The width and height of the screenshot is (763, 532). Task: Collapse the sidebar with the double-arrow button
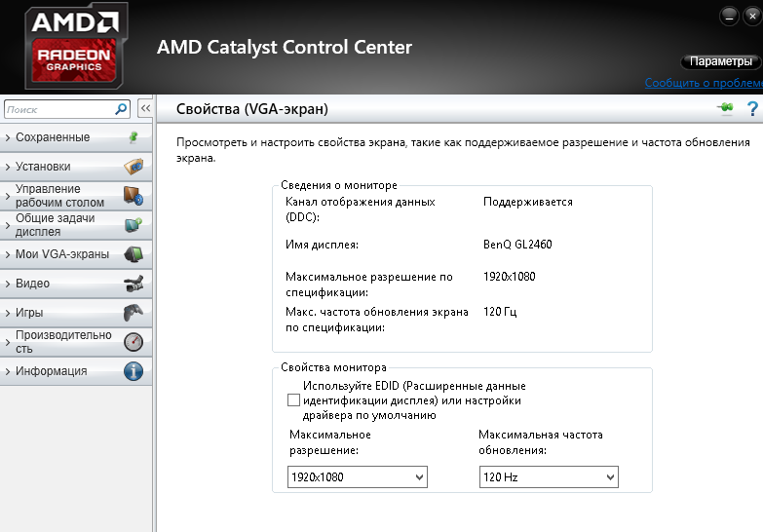145,108
